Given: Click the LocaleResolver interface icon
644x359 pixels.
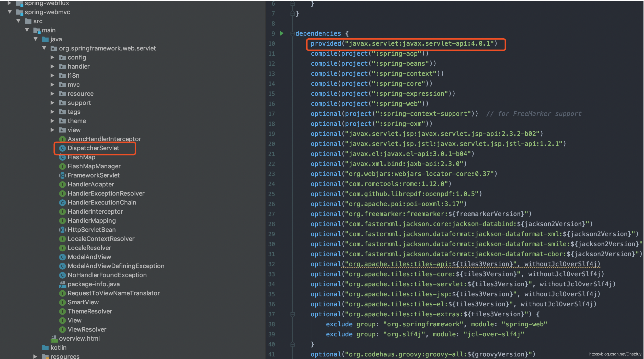Looking at the screenshot, I should pyautogui.click(x=62, y=248).
